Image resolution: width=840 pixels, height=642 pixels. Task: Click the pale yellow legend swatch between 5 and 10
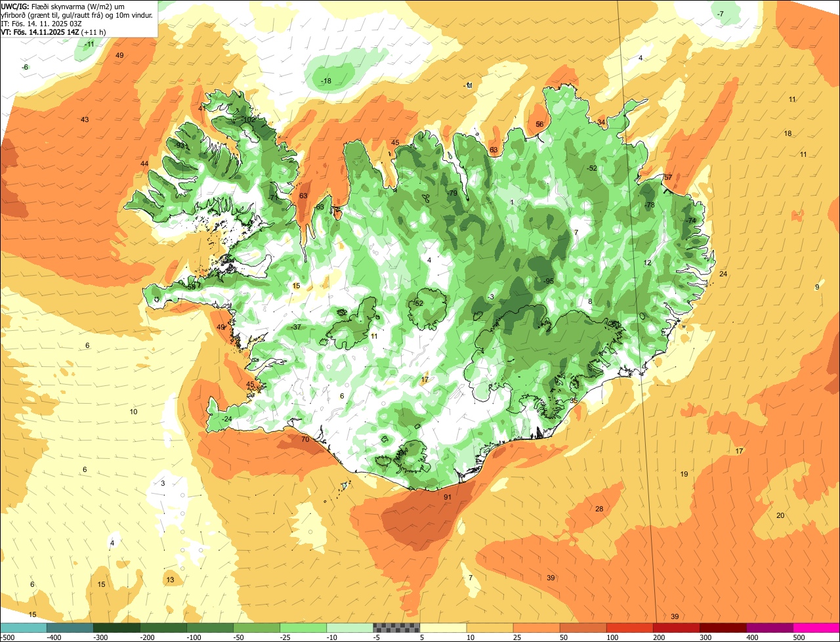click(x=442, y=628)
